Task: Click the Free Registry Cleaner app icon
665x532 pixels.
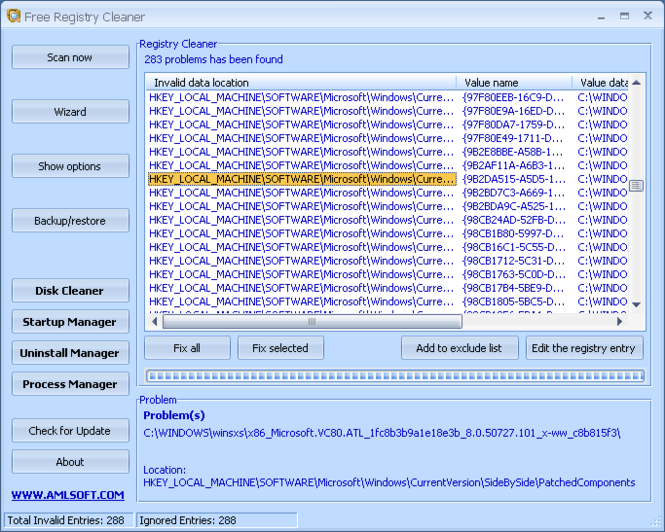Action: [14, 16]
